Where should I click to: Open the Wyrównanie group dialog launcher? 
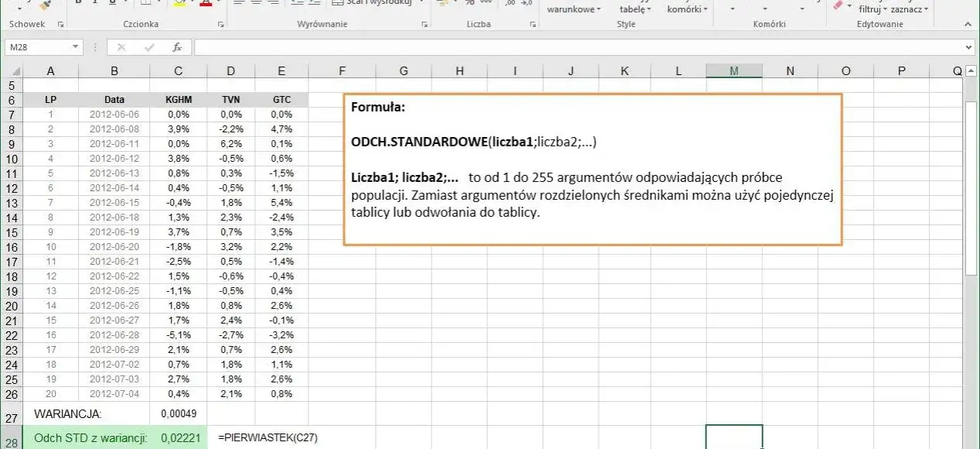tap(424, 25)
